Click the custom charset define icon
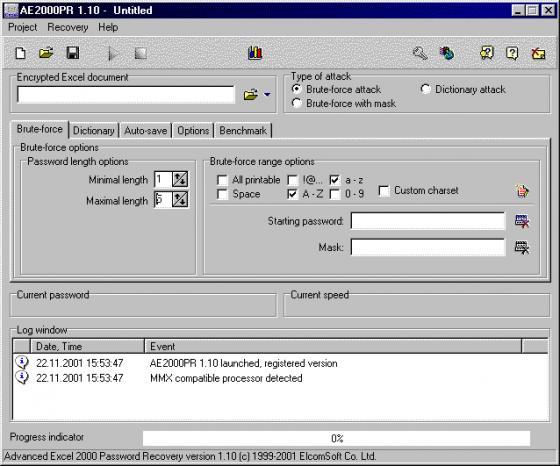Image resolution: width=560 pixels, height=466 pixels. click(522, 191)
